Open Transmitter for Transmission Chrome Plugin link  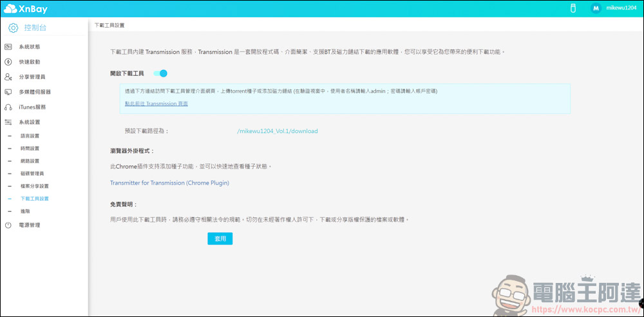[x=169, y=183]
